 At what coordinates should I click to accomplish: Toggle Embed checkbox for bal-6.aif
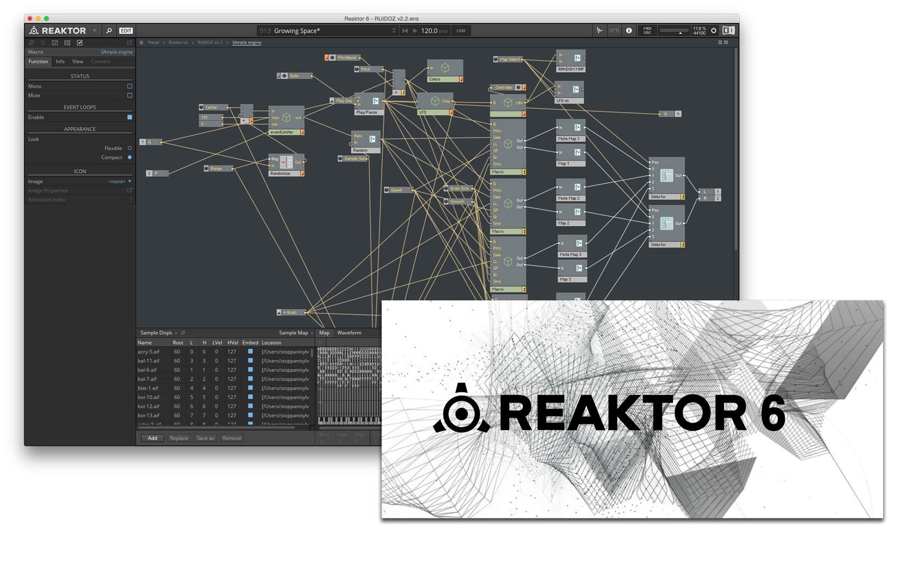(251, 370)
